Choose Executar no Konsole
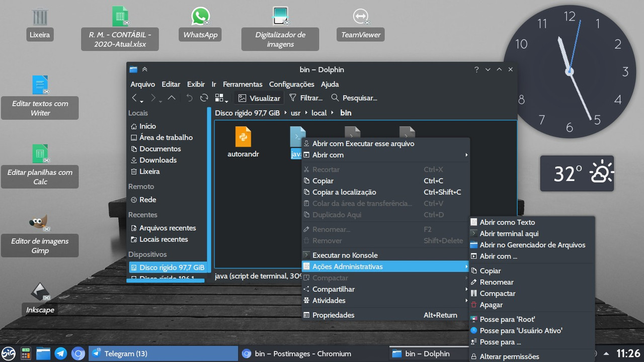This screenshot has height=362, width=644. coord(385,255)
